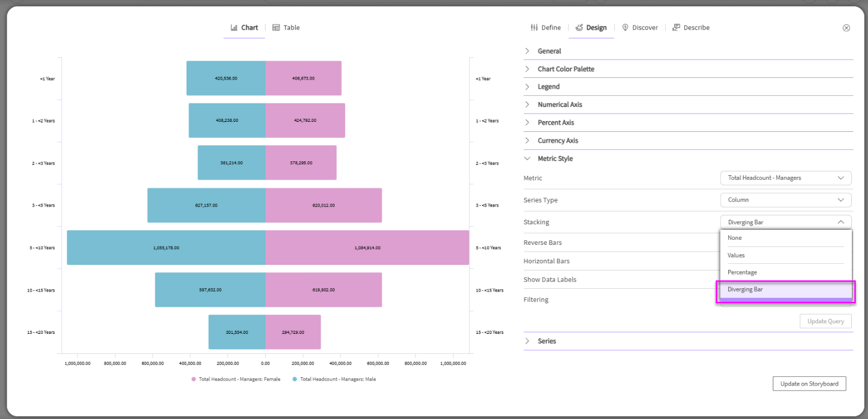The height and width of the screenshot is (419, 868).
Task: Expand the Chart Color Palette section
Action: [527, 69]
